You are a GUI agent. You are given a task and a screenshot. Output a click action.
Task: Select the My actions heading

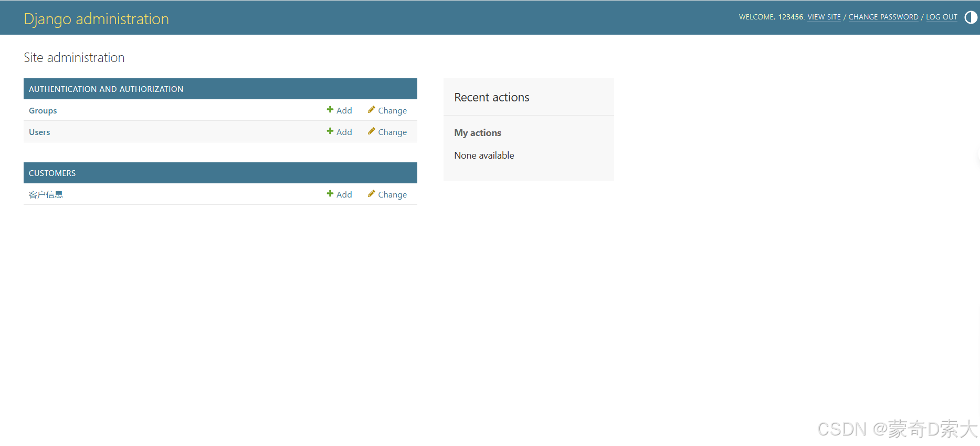click(x=478, y=133)
